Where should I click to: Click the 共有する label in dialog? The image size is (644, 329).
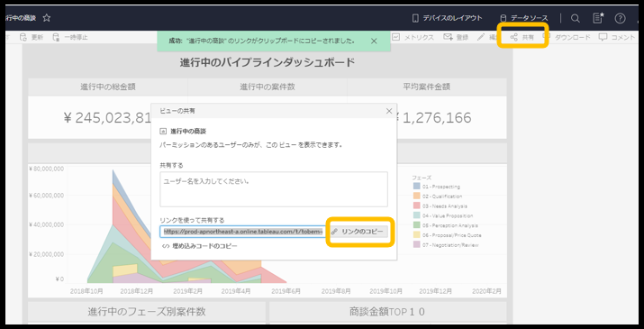click(x=172, y=165)
